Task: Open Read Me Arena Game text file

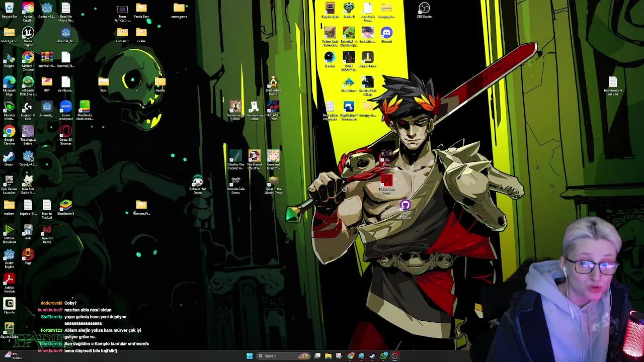Action: (66, 12)
